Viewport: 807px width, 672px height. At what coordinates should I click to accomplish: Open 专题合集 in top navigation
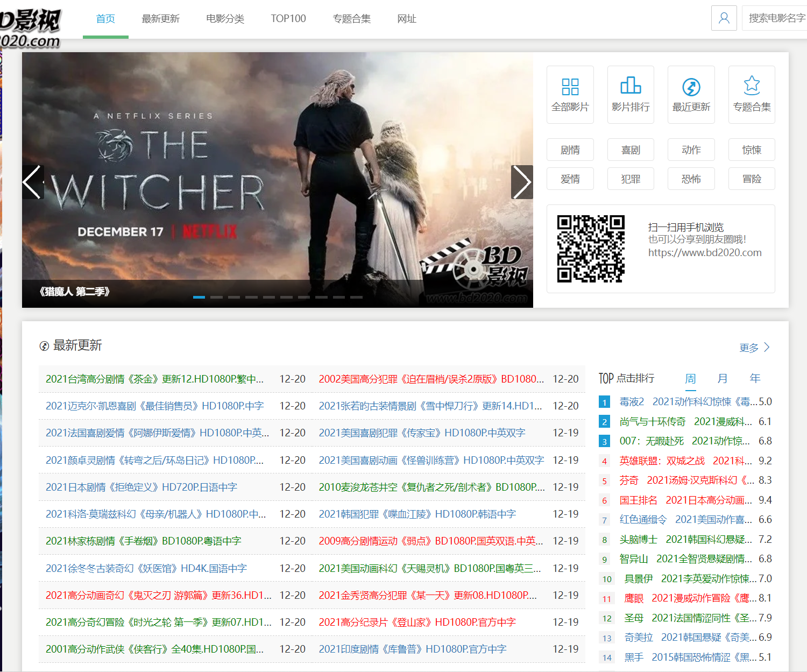(351, 19)
